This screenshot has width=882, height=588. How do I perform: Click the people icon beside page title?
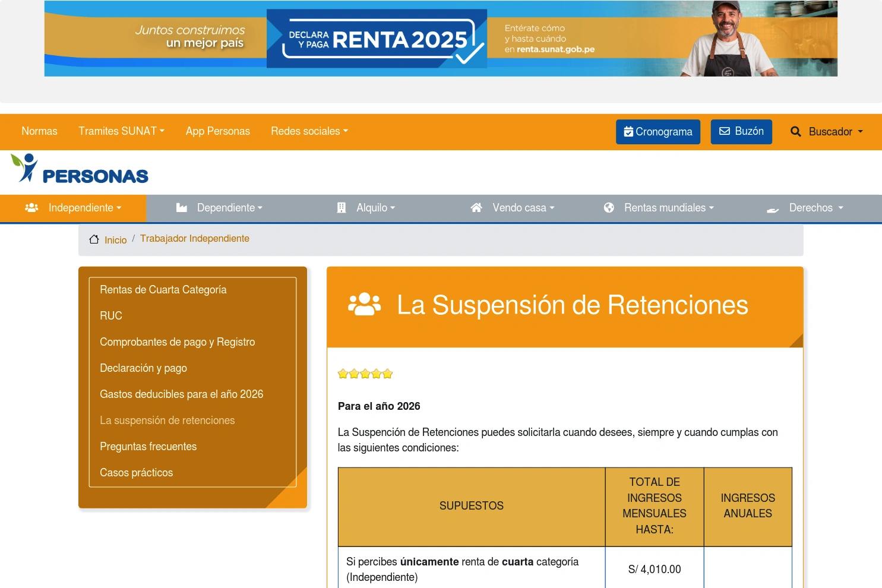click(365, 304)
